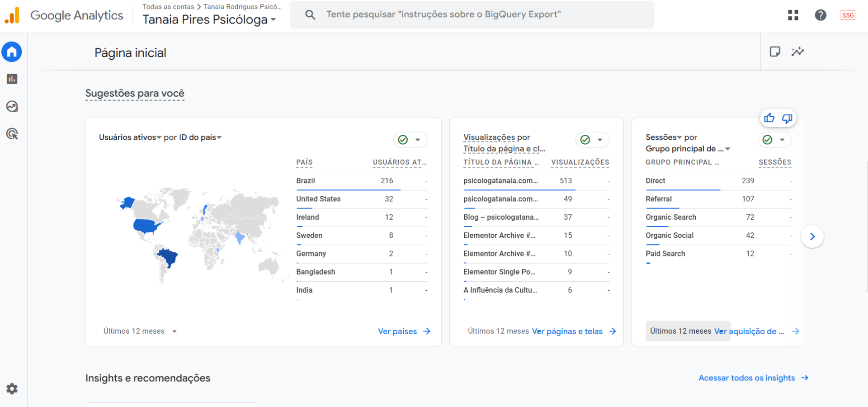
Task: Click the USUÁRIOS AT... column header
Action: 400,162
